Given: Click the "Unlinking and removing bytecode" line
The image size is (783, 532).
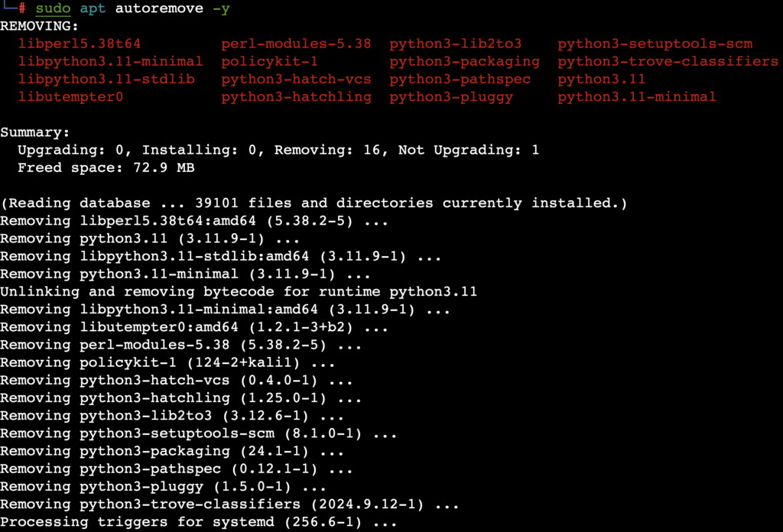Looking at the screenshot, I should coord(239,291).
